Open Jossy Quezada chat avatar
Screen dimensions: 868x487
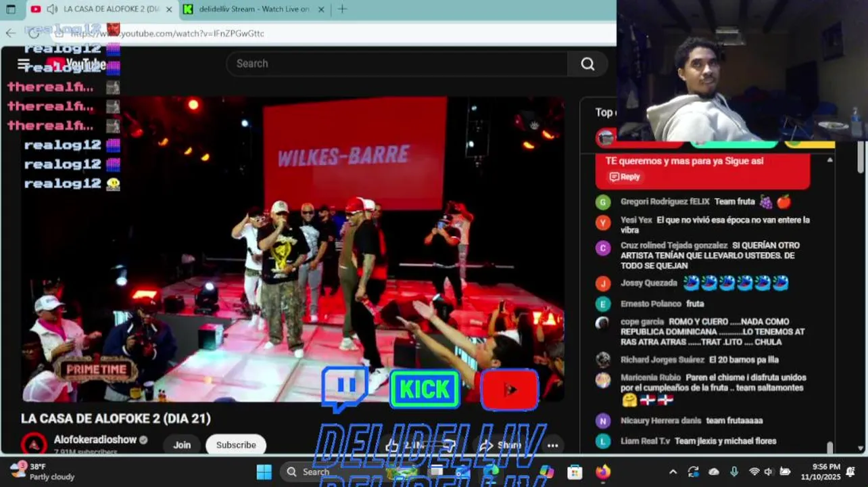pos(603,283)
